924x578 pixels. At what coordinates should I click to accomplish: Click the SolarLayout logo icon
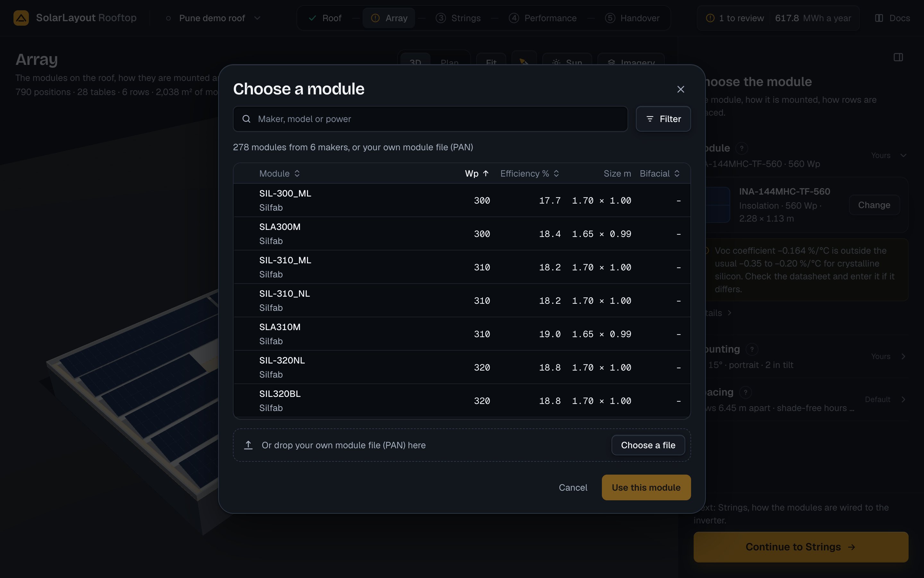[21, 18]
